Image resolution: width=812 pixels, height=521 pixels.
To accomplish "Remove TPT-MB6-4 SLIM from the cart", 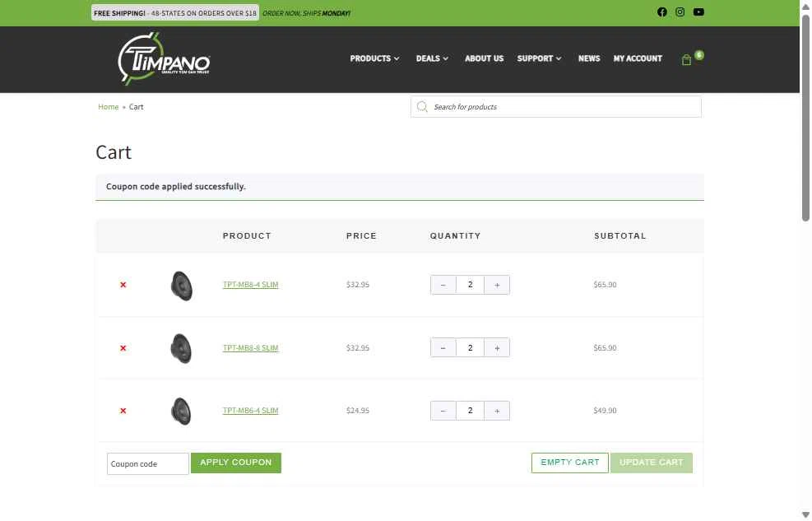I will (x=123, y=411).
